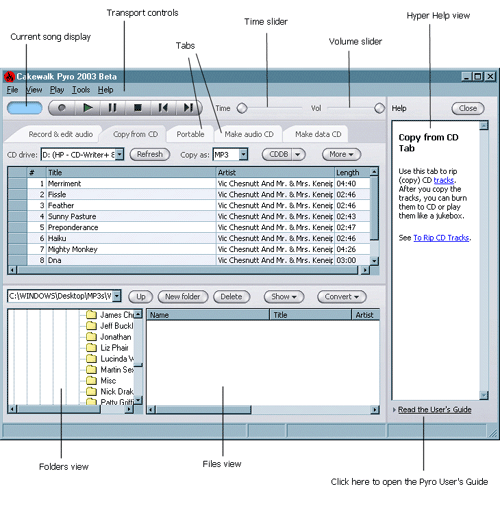Open the Jonathan folder
The height and width of the screenshot is (517, 500).
click(109, 337)
